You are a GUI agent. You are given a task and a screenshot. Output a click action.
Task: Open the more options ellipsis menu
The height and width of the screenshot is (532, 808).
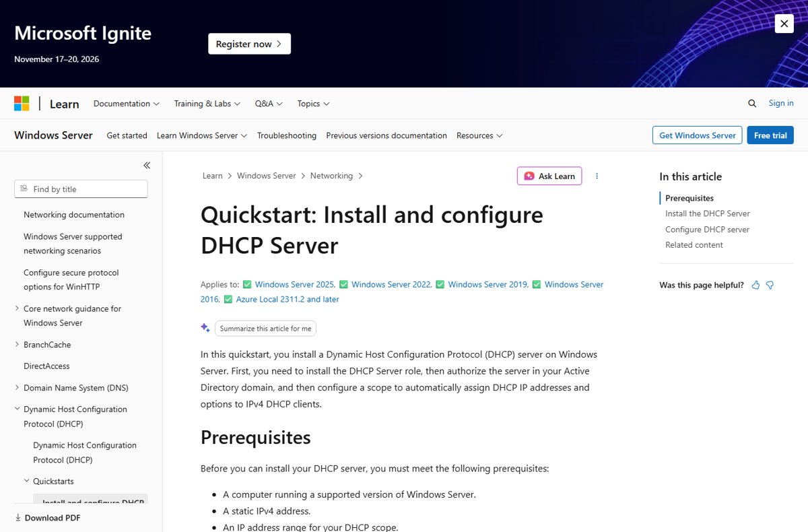(x=597, y=176)
